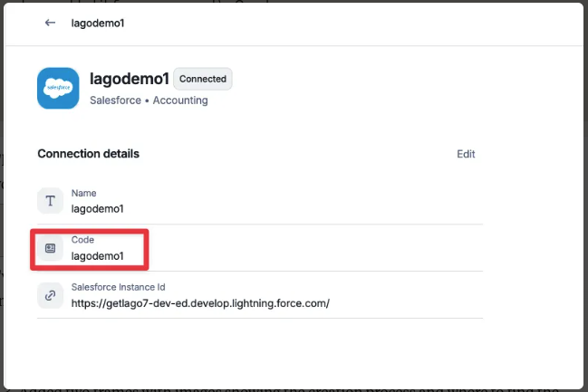
Task: Click the Salesforce cloud logo
Action: tap(58, 88)
